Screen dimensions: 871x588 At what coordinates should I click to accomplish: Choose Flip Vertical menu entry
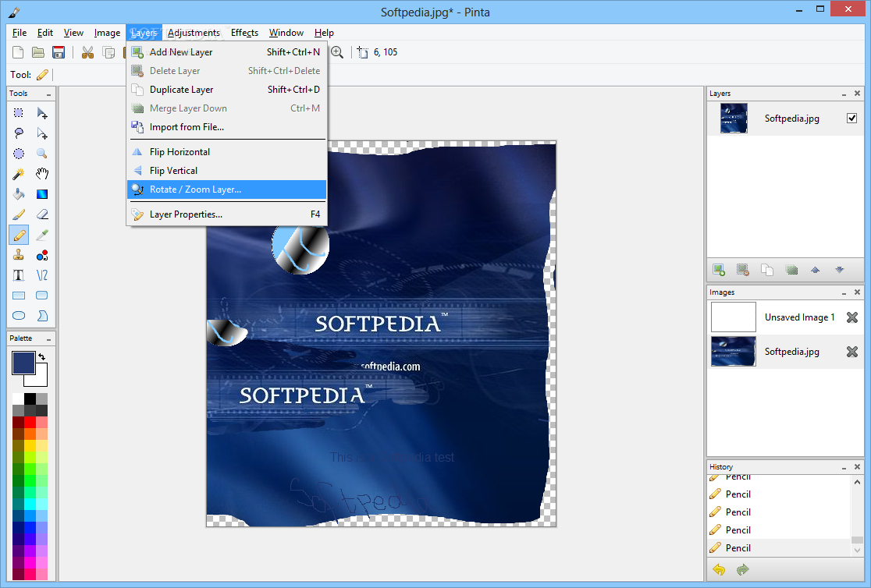pos(226,171)
